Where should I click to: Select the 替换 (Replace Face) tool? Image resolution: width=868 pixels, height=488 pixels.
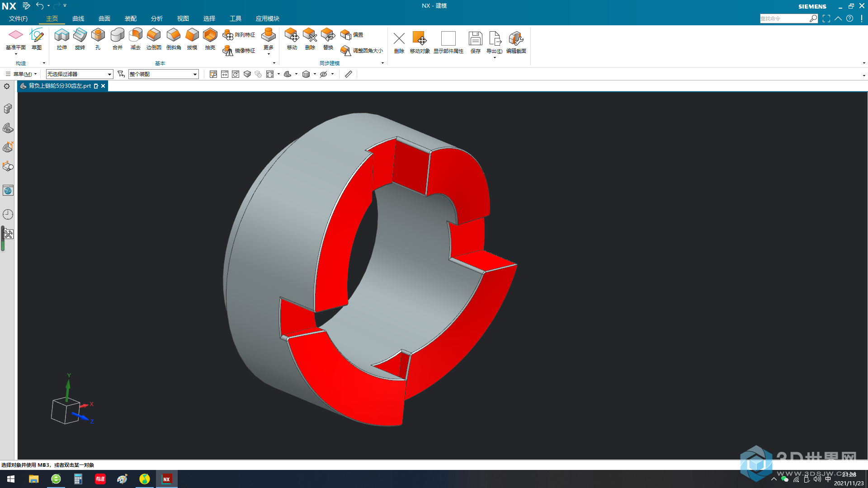tap(328, 39)
